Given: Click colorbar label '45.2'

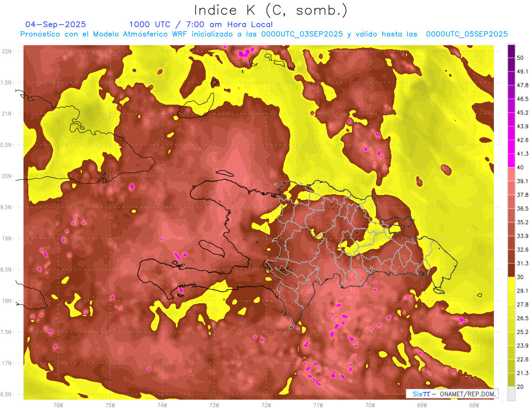Looking at the screenshot, I should [x=523, y=113].
